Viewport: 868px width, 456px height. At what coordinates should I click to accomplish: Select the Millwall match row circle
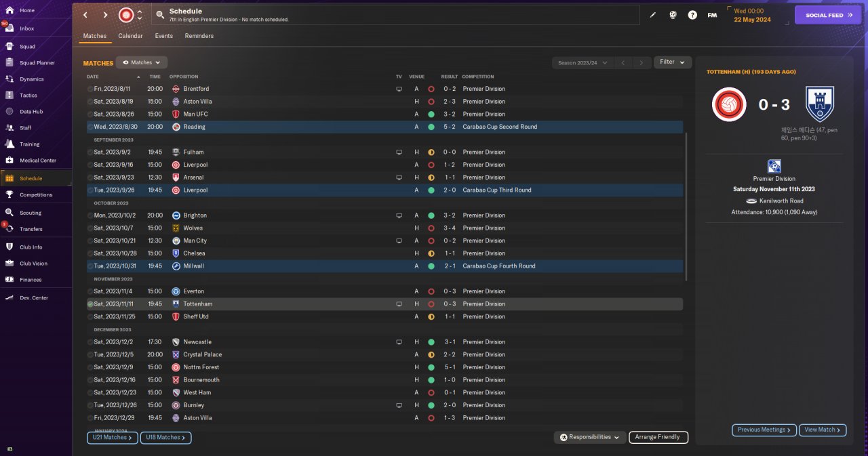pos(90,266)
